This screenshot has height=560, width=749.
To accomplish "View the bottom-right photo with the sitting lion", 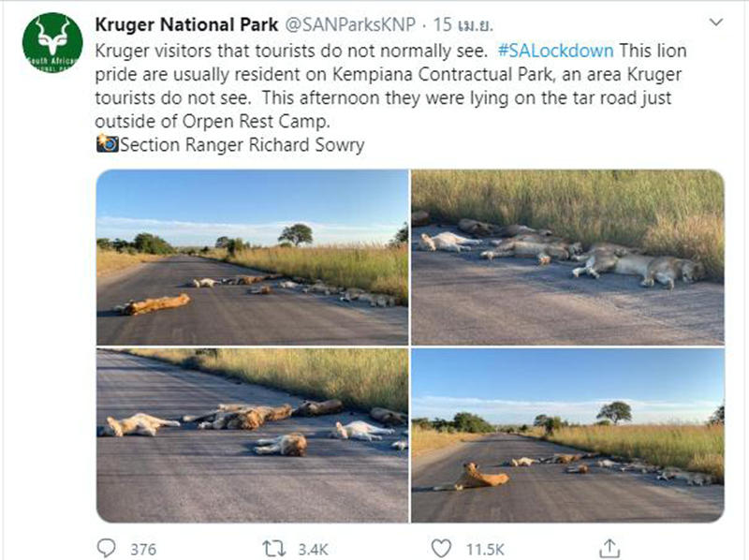I will (567, 435).
